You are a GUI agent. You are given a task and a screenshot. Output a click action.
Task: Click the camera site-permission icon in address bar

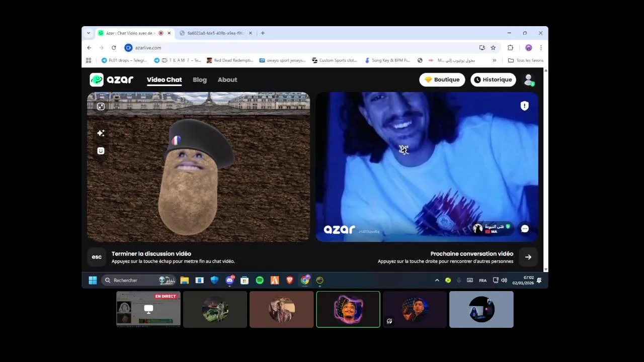(128, 48)
